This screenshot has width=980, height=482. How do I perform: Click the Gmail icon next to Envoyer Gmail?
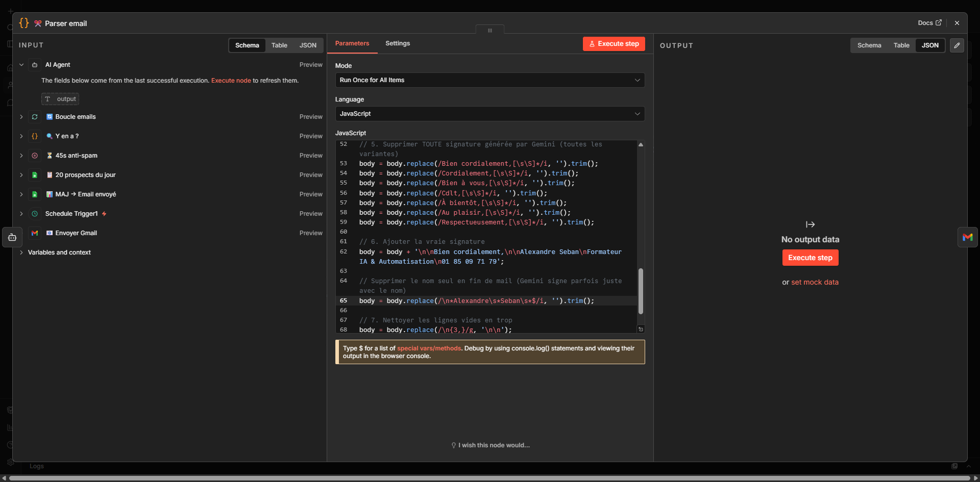(34, 233)
